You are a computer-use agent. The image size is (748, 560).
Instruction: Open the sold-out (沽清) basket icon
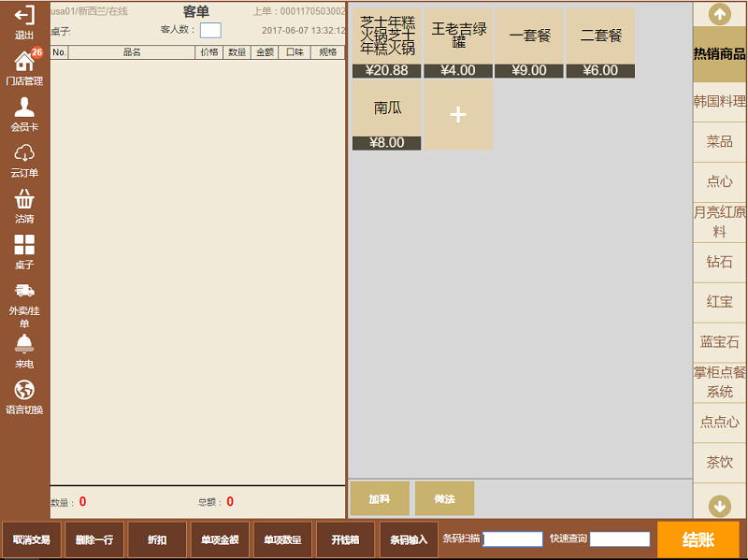click(24, 199)
